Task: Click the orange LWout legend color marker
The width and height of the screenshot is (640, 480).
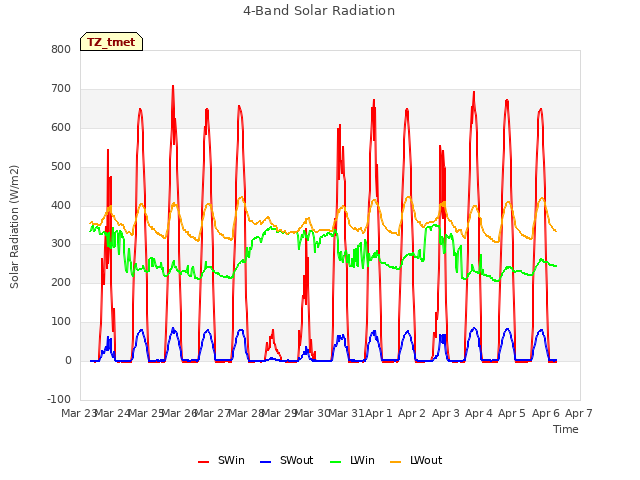Action: click(x=396, y=462)
